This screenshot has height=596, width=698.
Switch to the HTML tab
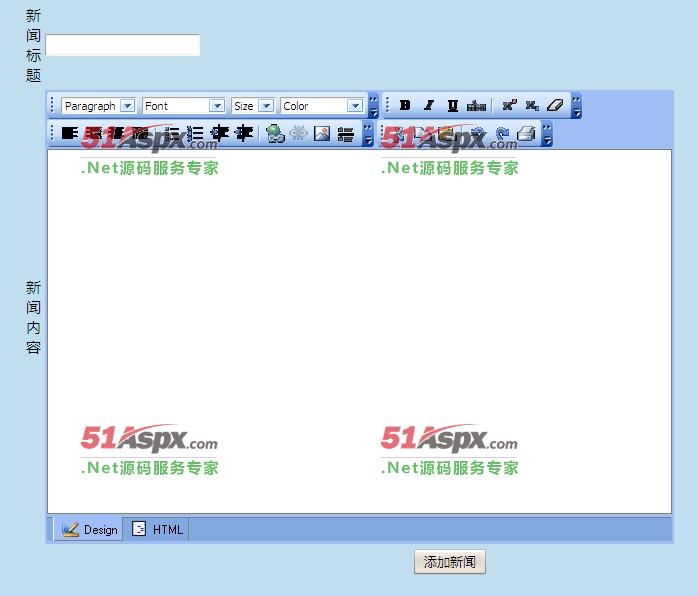[157, 530]
